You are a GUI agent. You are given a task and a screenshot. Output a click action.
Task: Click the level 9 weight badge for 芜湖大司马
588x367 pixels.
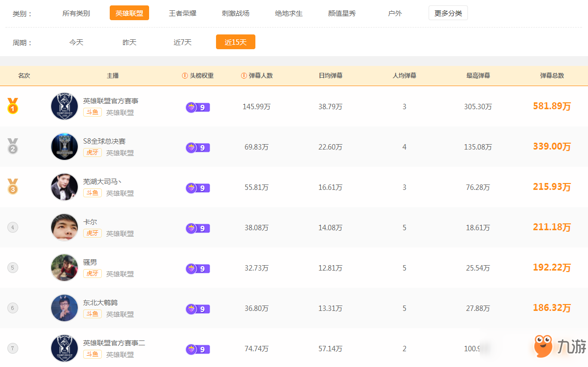(x=198, y=188)
